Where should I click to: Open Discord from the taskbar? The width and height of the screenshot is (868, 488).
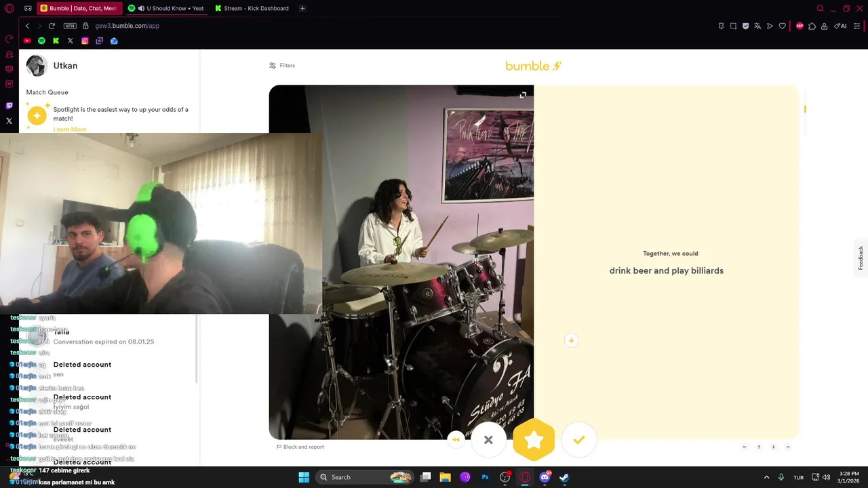tap(545, 477)
